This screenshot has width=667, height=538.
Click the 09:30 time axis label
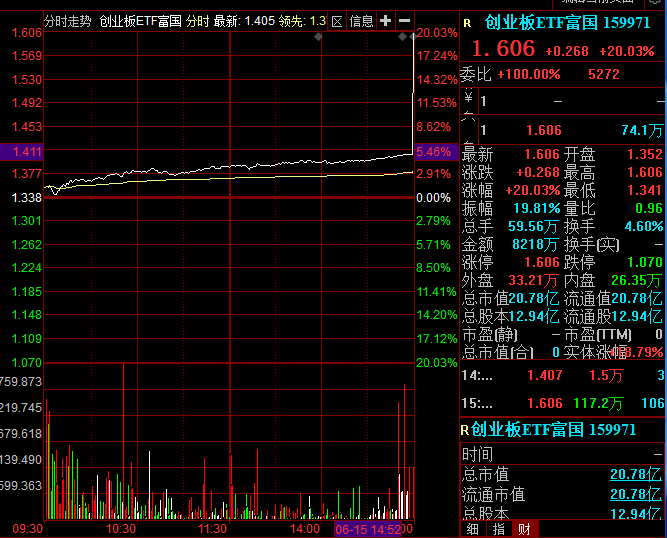click(x=28, y=529)
